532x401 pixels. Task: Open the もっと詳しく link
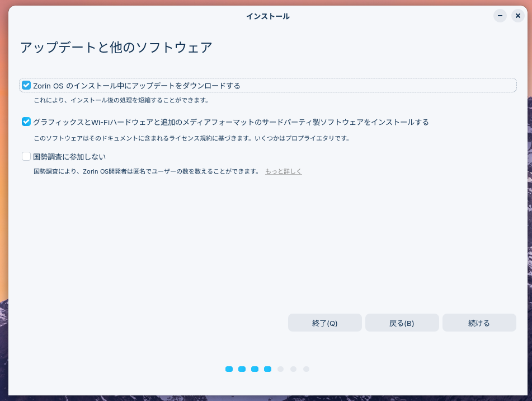click(x=283, y=171)
